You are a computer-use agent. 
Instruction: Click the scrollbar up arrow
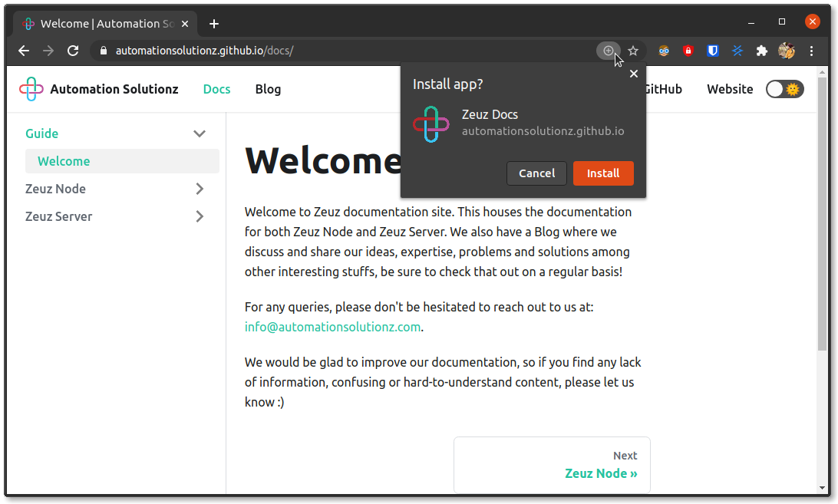[823, 71]
